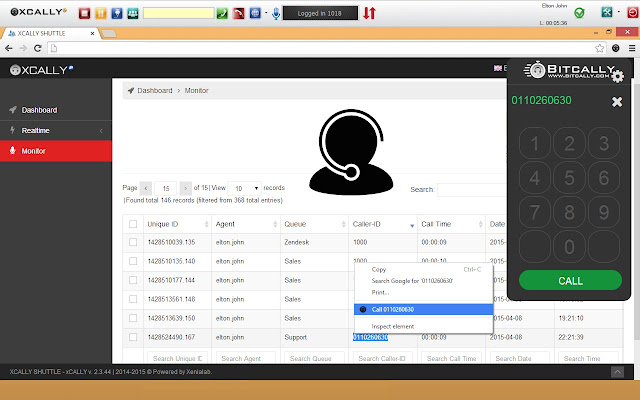Check the row 1428510177.144 checkbox
The image size is (640, 400).
pyautogui.click(x=133, y=280)
